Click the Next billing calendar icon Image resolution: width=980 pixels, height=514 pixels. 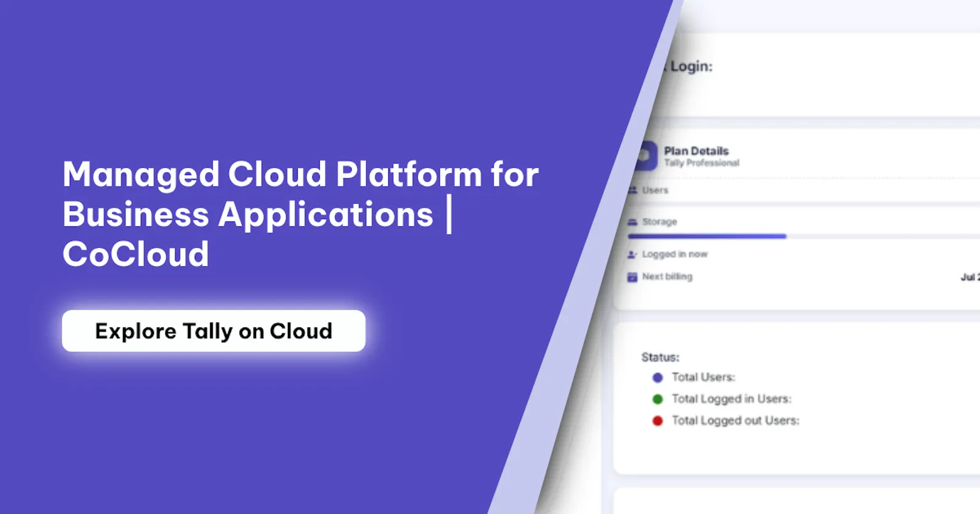tap(632, 277)
